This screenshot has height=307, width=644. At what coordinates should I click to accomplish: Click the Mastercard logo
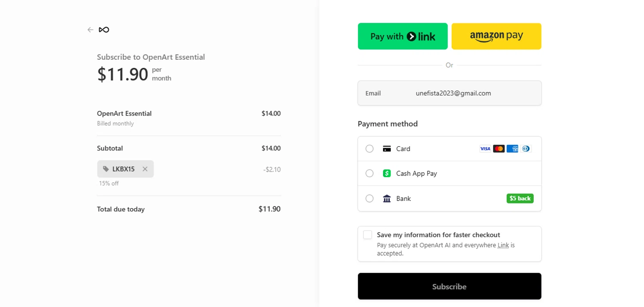coord(499,149)
